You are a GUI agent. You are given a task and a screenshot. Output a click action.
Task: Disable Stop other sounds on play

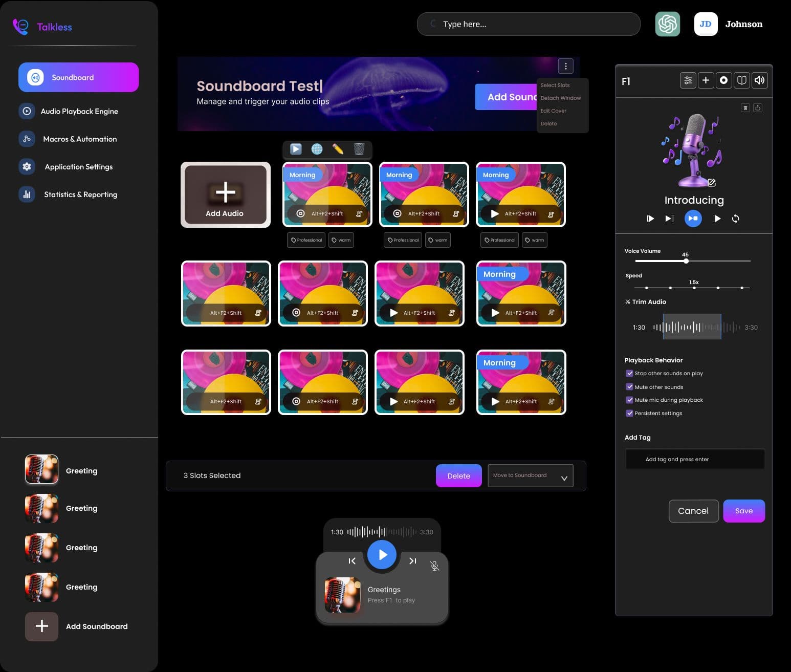[630, 373]
